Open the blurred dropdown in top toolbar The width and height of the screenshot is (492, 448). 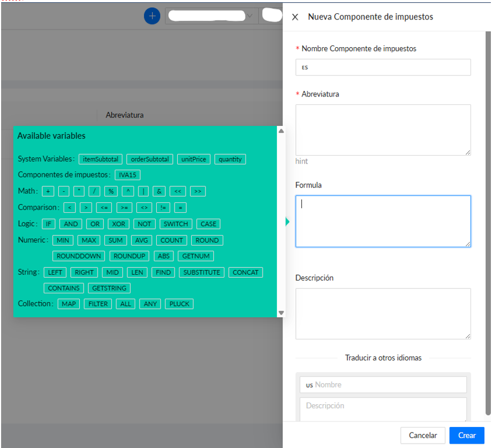pyautogui.click(x=212, y=16)
